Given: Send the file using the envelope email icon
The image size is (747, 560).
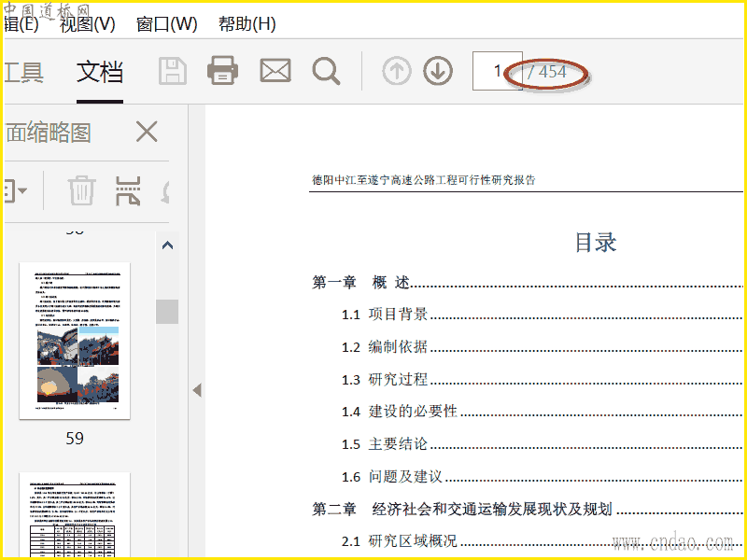Looking at the screenshot, I should coord(275,71).
